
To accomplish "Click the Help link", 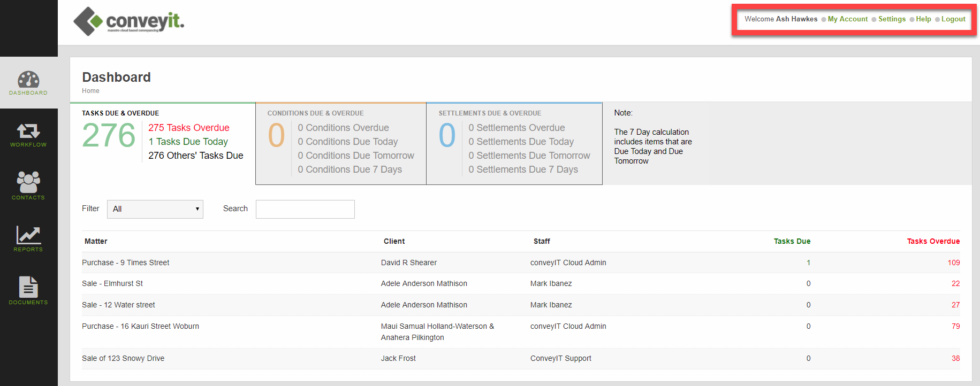I will [x=923, y=19].
